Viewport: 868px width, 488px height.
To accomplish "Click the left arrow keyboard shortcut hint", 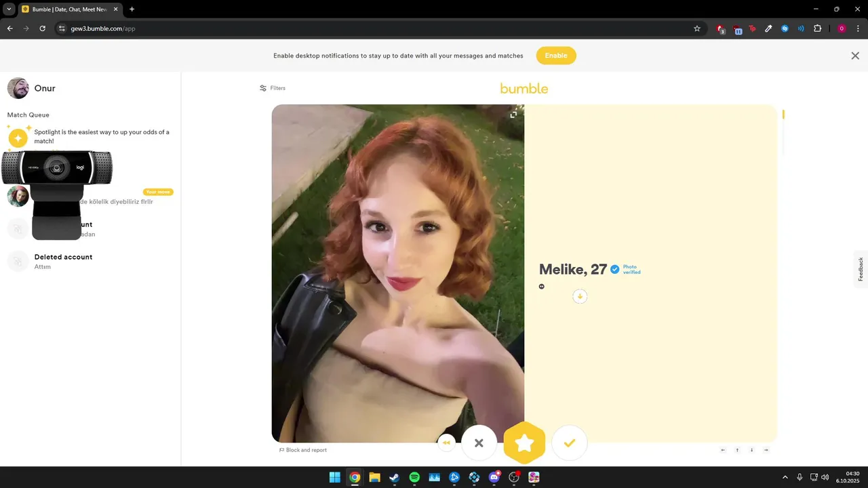I will tap(723, 450).
